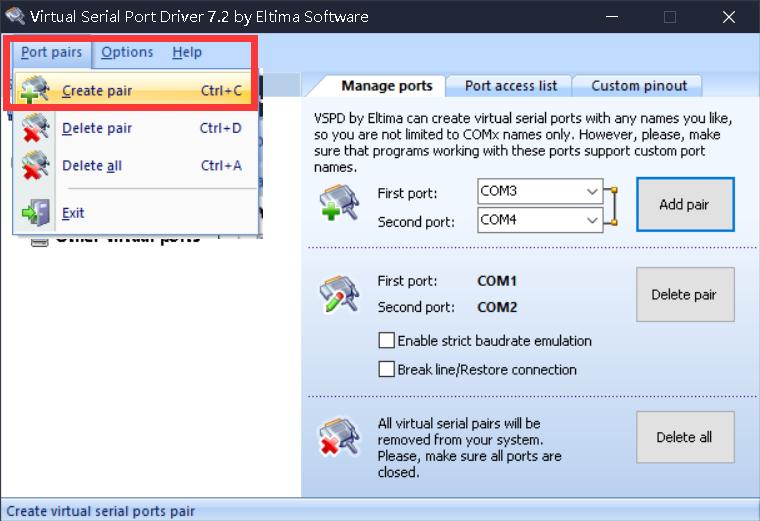Click the delete-all connector icon with red X
The width and height of the screenshot is (760, 521).
[x=339, y=437]
